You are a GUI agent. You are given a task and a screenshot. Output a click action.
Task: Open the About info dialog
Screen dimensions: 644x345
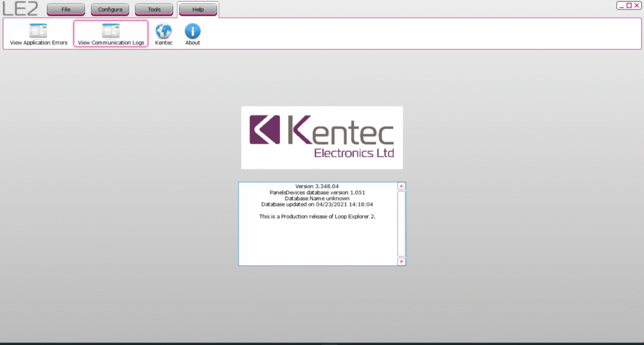(x=192, y=34)
